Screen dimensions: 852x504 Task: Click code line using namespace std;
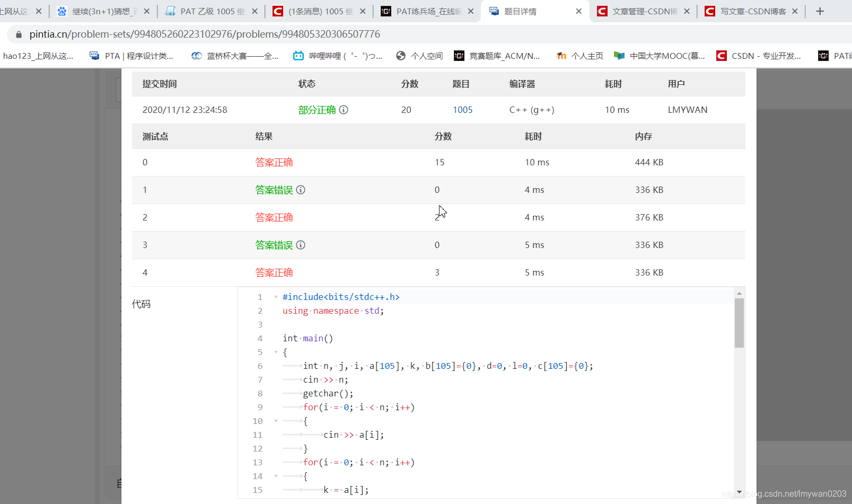coord(333,311)
